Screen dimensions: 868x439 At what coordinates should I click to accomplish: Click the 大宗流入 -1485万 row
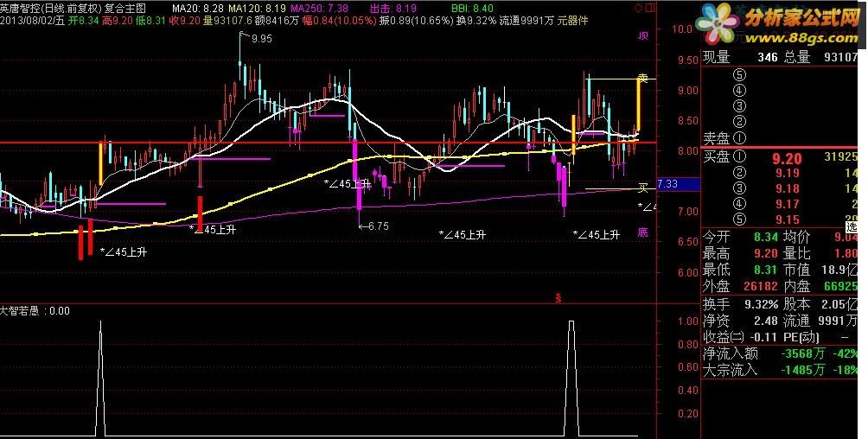(x=780, y=370)
